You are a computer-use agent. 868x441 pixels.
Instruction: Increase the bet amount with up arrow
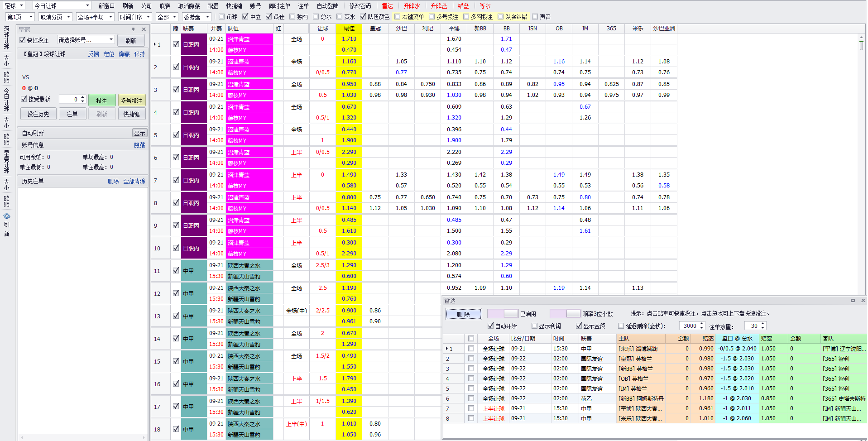[82, 97]
